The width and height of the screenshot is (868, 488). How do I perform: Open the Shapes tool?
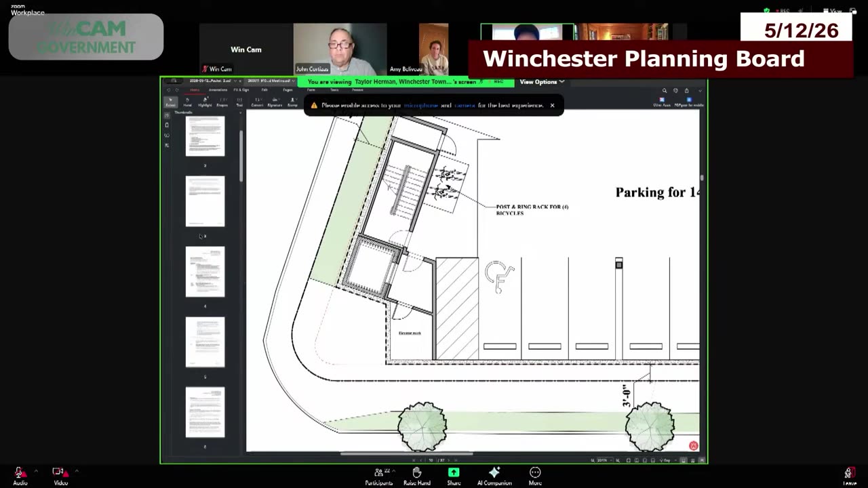click(222, 102)
